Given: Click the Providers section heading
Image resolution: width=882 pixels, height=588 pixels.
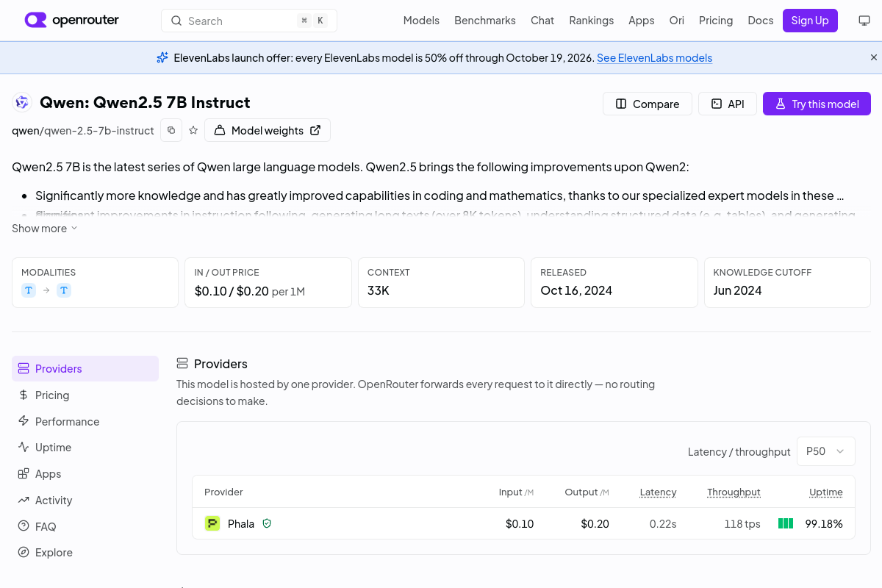Looking at the screenshot, I should point(220,364).
